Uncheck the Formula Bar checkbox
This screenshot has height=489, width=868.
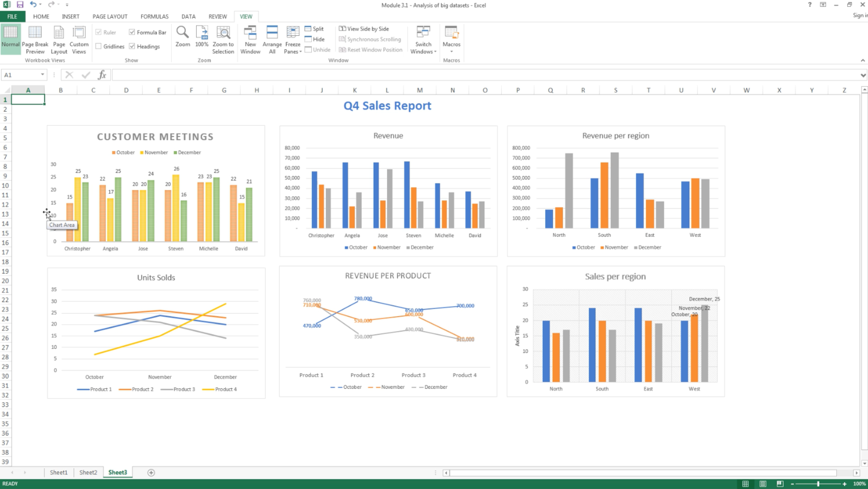click(132, 32)
